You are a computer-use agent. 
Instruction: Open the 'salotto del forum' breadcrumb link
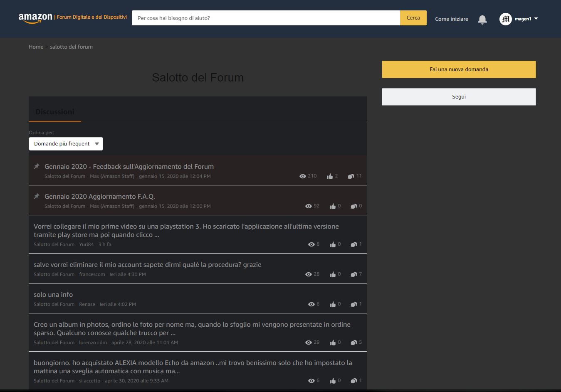[71, 47]
